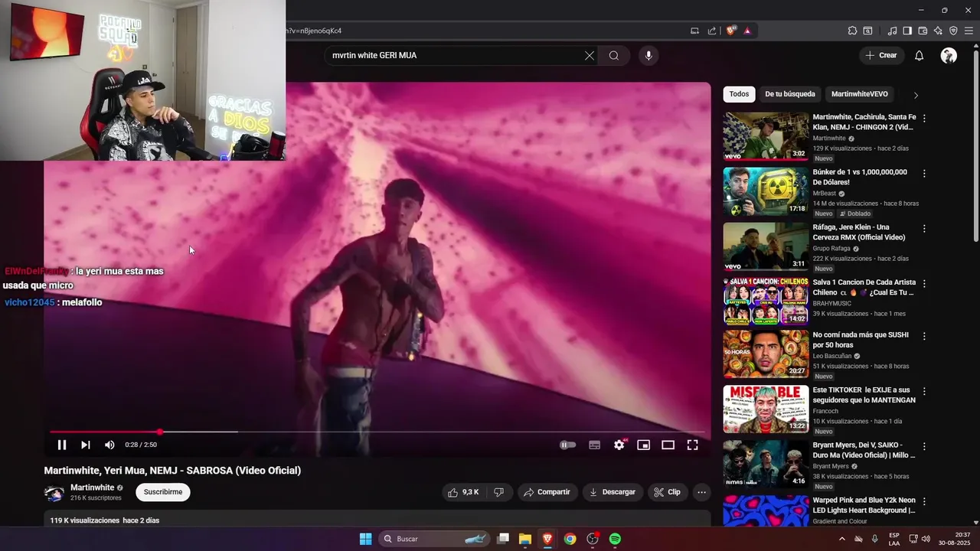Select the Todos filter chip
980x551 pixels.
pos(739,94)
